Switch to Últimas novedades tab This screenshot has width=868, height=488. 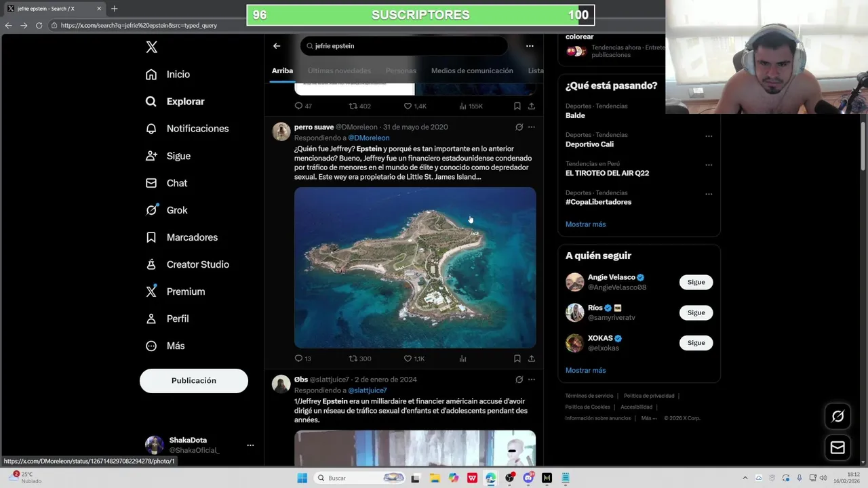339,70
